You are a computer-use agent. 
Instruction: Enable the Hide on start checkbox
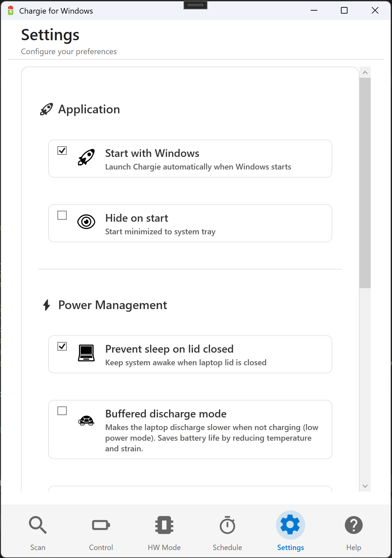[62, 215]
